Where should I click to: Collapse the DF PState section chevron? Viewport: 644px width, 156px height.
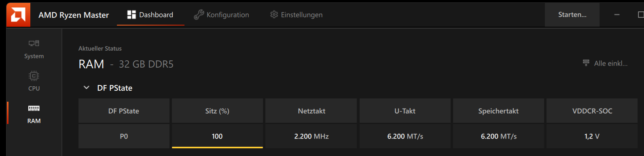86,88
